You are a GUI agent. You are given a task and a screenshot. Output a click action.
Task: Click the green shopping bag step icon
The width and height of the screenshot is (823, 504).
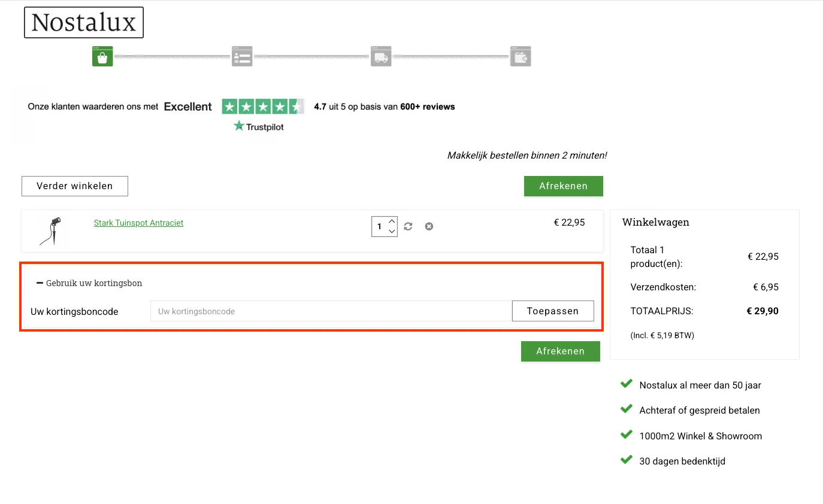click(102, 56)
